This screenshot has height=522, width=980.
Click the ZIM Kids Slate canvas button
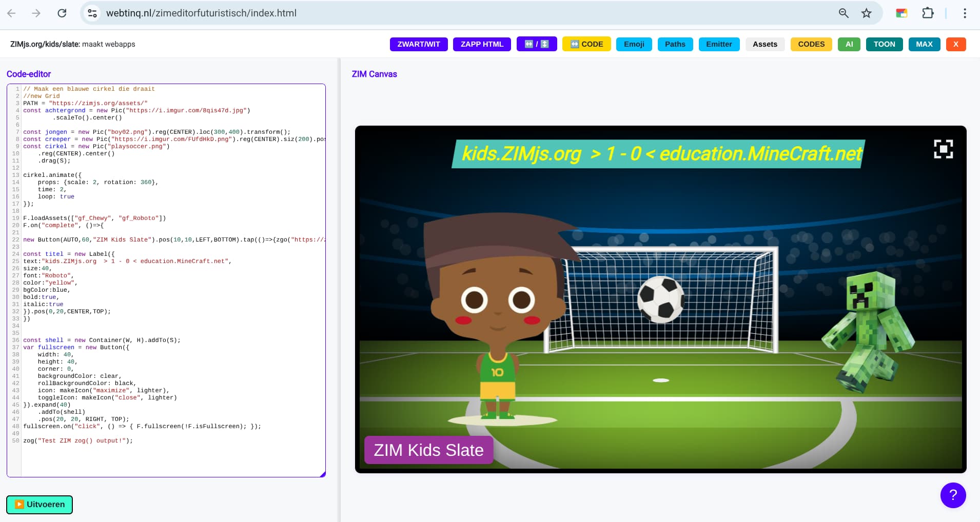tap(428, 450)
